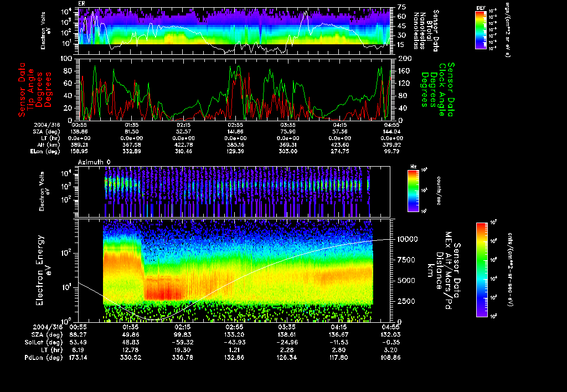The image size is (567, 392).
Task: Click the 160 degree clock angle tick
Action: click(x=405, y=71)
